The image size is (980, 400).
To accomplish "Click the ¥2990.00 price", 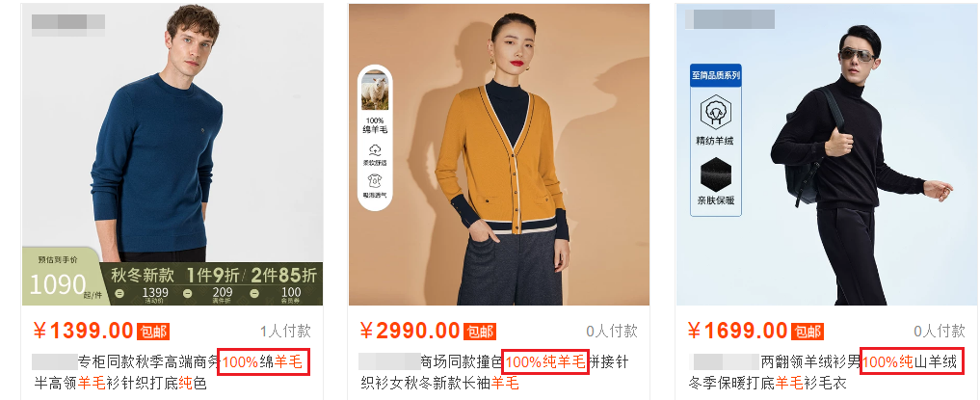I will (411, 331).
